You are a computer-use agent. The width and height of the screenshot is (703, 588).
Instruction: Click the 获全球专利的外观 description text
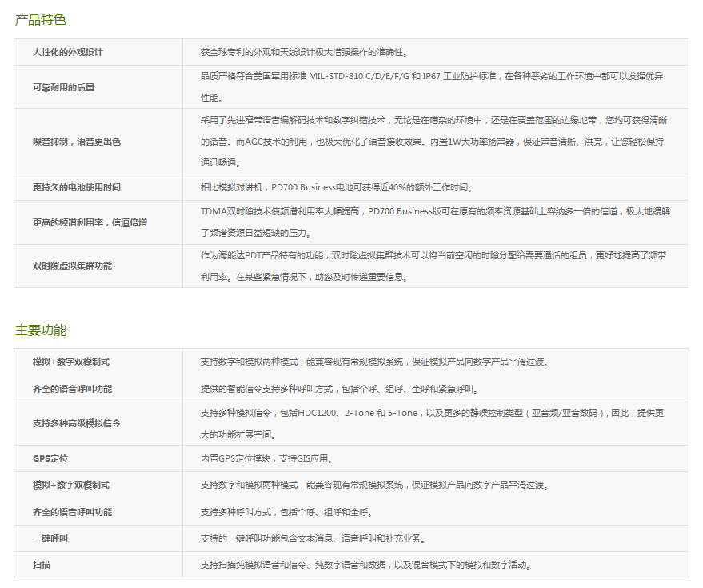pyautogui.click(x=304, y=52)
